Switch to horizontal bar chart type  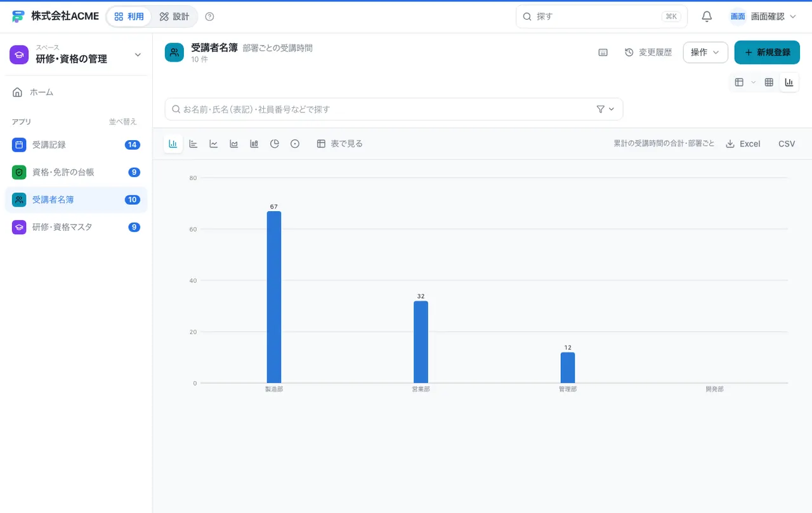(x=193, y=144)
